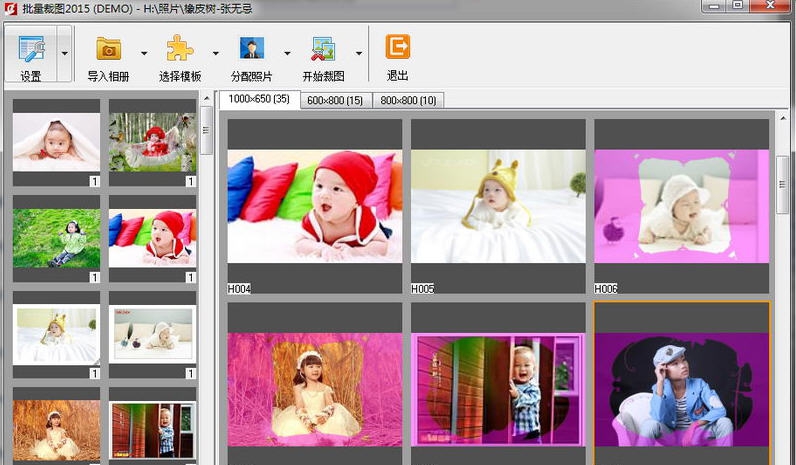The height and width of the screenshot is (465, 796).
Task: Select album photo of toddler at wooden door
Action: pos(152,430)
